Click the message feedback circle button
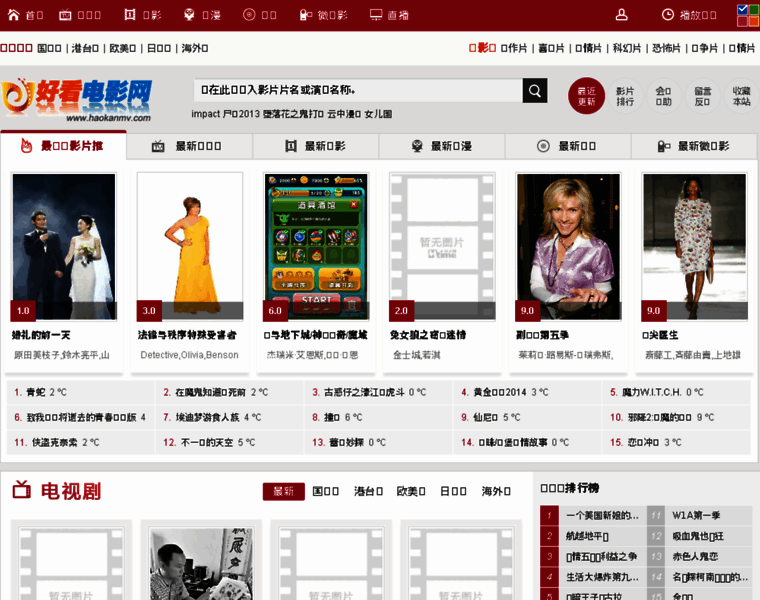Screen dimensions: 760x600 (x=702, y=96)
